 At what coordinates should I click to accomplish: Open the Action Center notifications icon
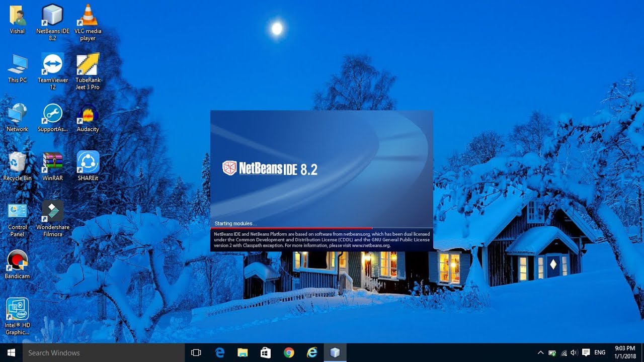(586, 352)
